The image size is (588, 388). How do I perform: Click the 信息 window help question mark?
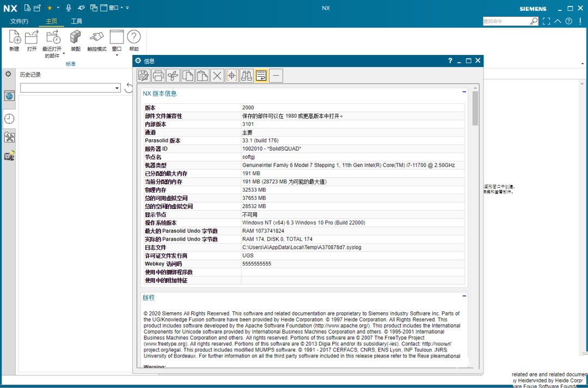pyautogui.click(x=450, y=61)
